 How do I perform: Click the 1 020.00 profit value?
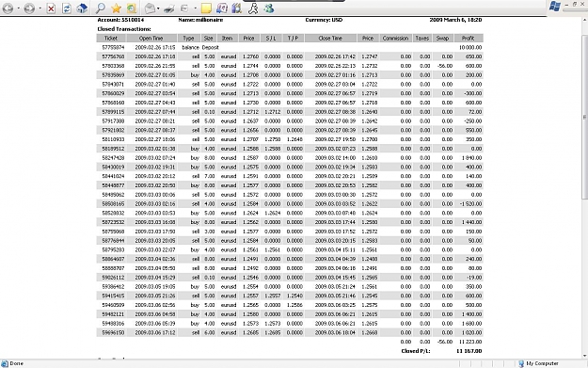472,333
